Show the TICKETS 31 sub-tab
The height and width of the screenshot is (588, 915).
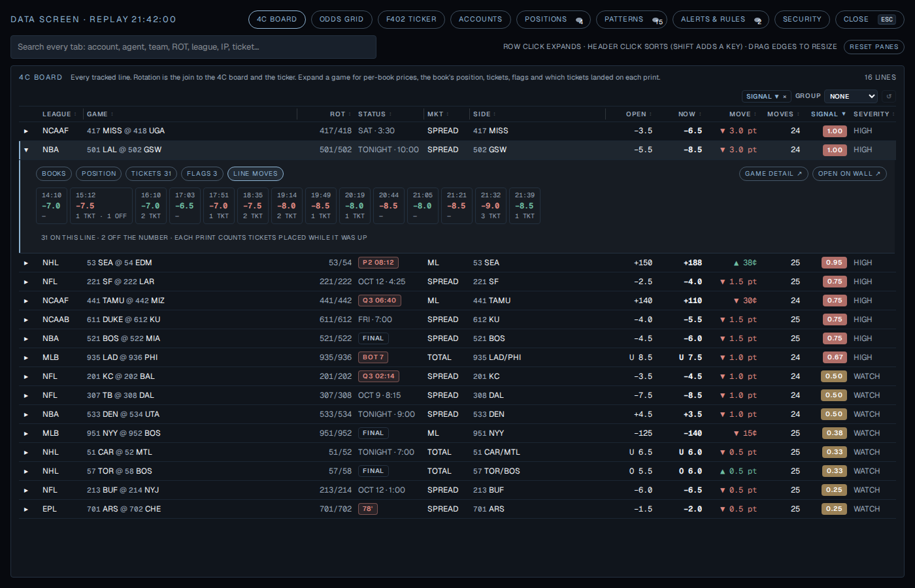pos(151,174)
